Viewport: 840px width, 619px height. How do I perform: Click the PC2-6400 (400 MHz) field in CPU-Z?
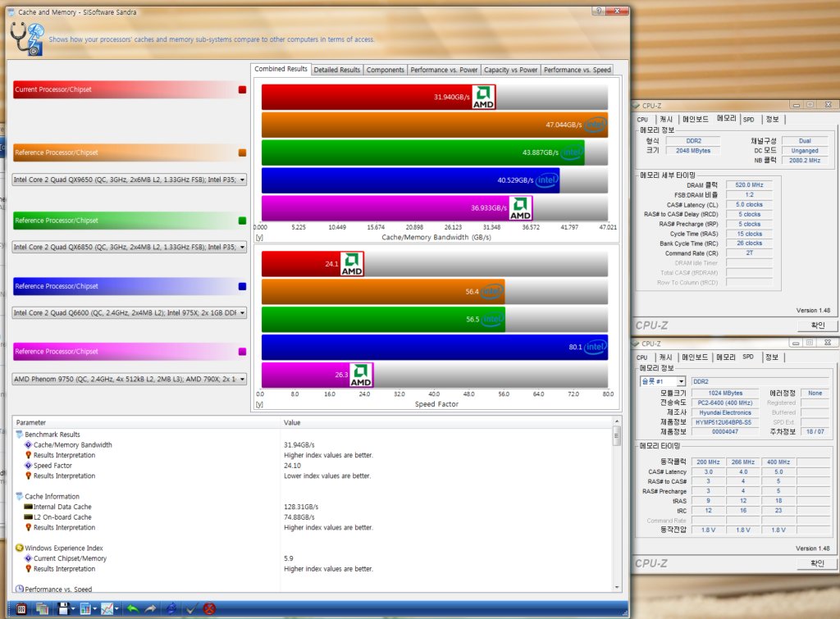[x=725, y=403]
